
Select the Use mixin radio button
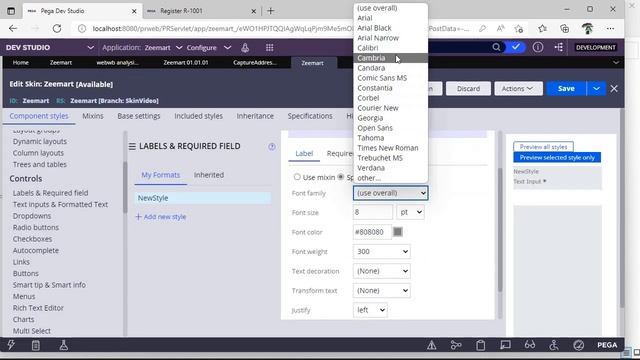297,177
